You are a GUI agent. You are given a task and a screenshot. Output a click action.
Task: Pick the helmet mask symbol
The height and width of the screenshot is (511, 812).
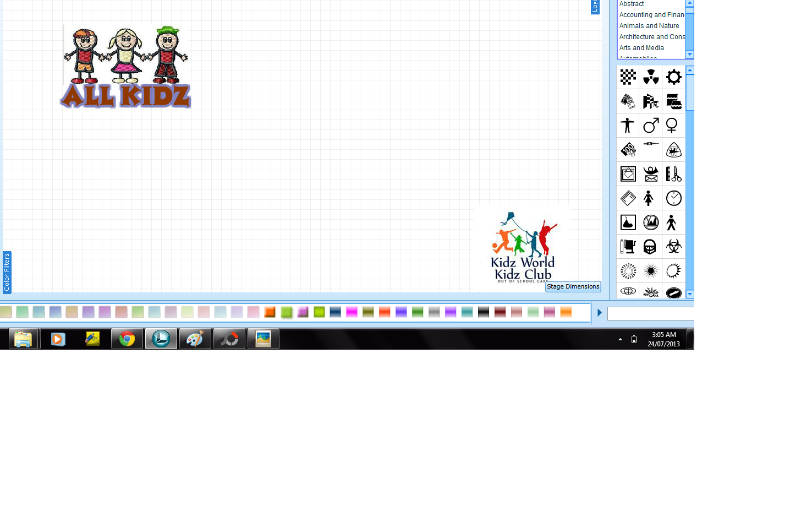651,247
